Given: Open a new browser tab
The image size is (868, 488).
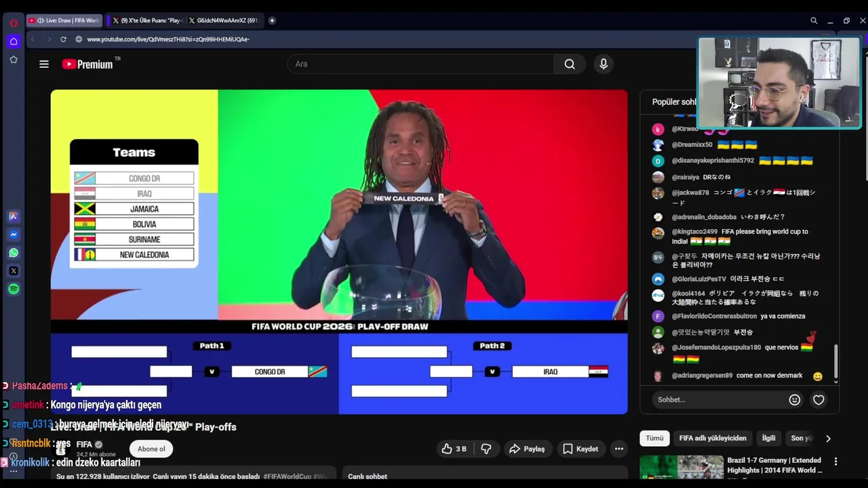Looking at the screenshot, I should pyautogui.click(x=272, y=20).
